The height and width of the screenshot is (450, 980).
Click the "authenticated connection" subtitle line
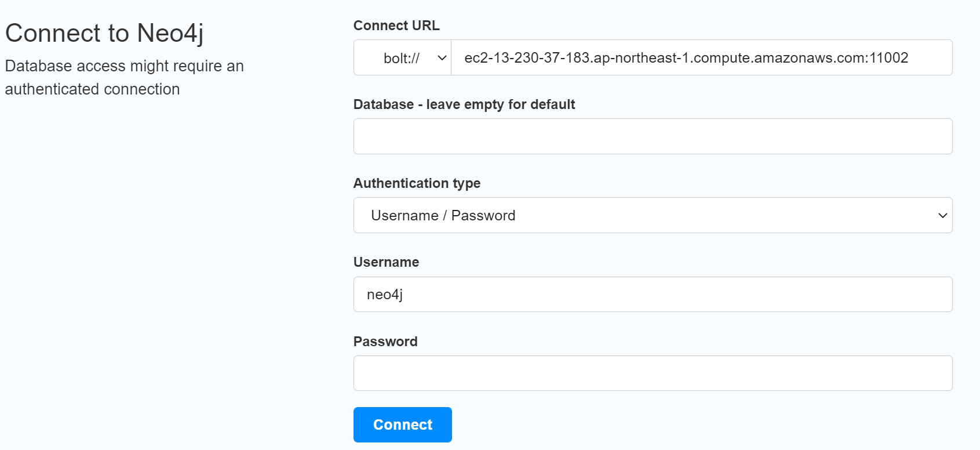pyautogui.click(x=92, y=89)
